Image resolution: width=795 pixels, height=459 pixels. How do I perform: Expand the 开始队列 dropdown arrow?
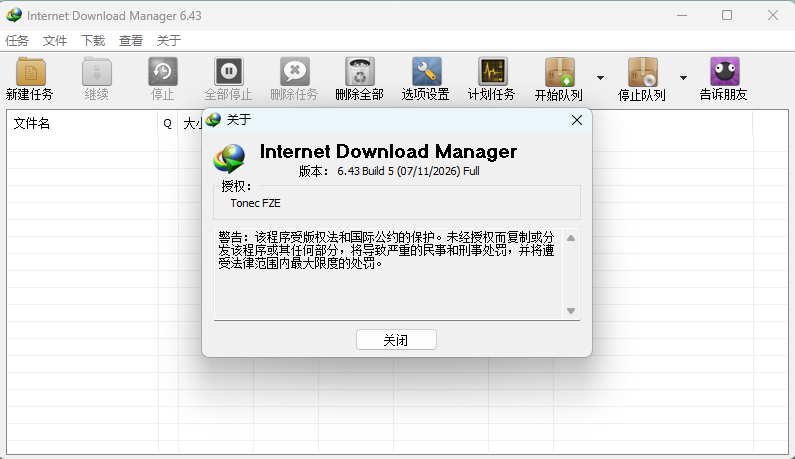pos(600,78)
